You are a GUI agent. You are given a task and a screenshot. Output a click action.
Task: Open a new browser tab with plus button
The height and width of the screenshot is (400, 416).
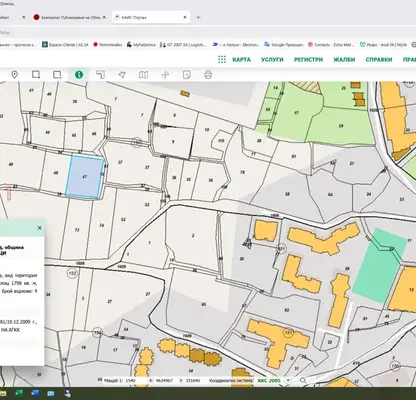click(198, 17)
